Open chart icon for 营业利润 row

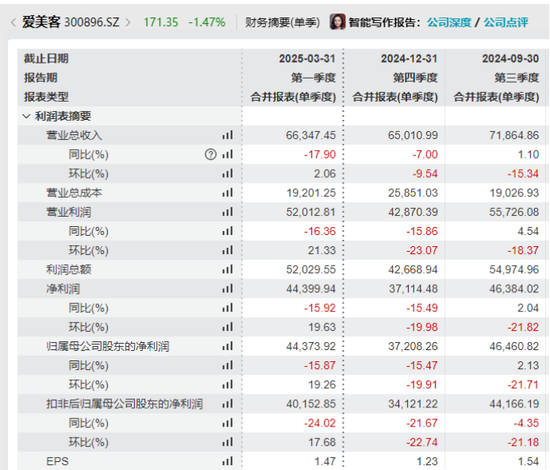227,212
